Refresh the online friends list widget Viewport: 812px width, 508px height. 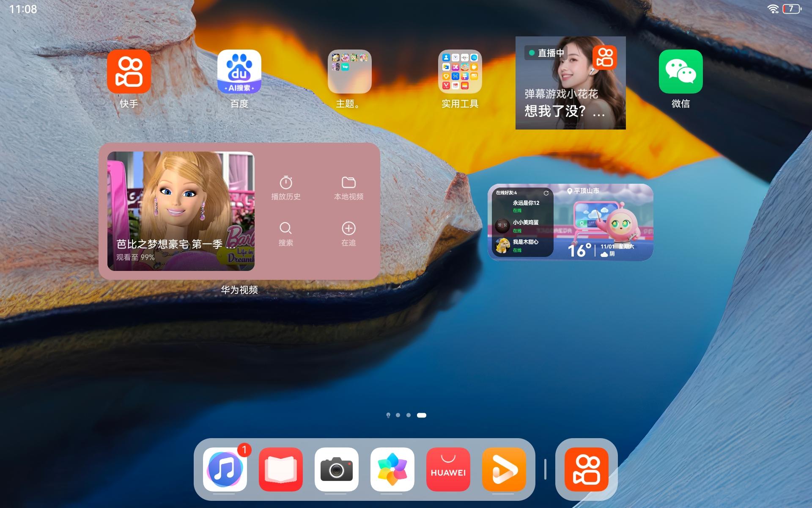[x=546, y=193]
